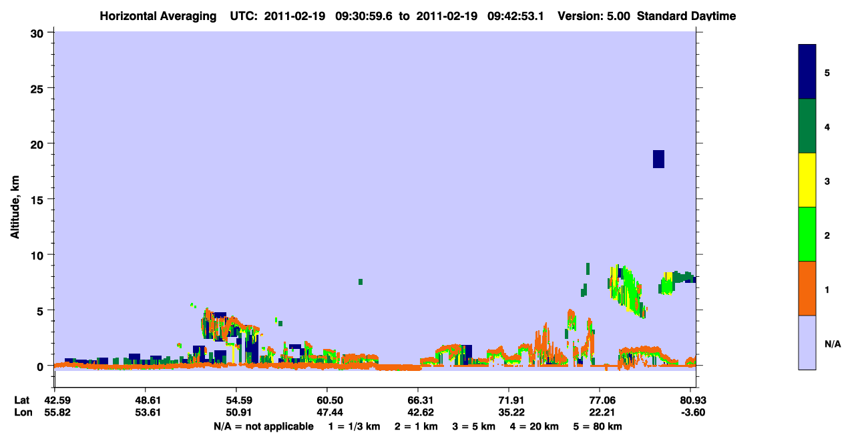Image resolution: width=868 pixels, height=445 pixels.
Task: Click the "3 = 5 km" legend note
Action: pos(473,426)
